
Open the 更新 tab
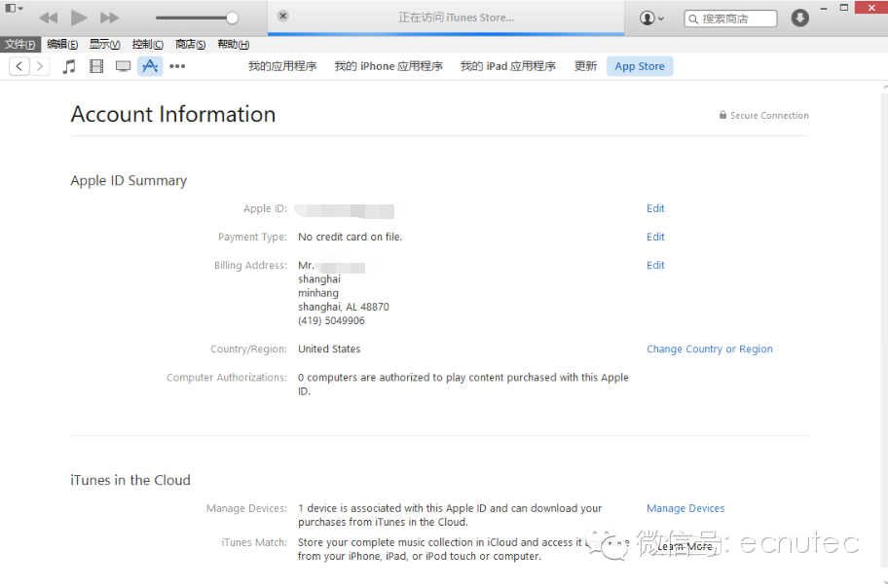tap(585, 66)
